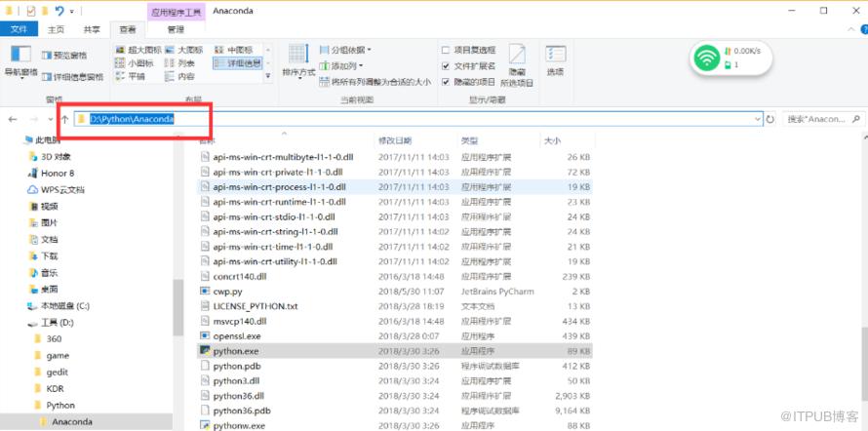Viewport: 868px width, 431px height.
Task: Click 隐藏所选项目 hide selected items
Action: click(x=517, y=66)
